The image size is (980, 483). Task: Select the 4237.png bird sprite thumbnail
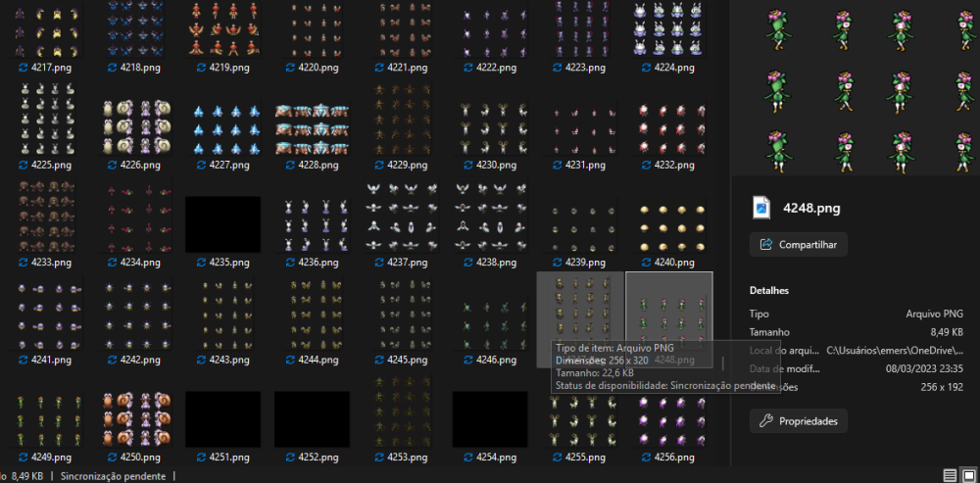point(402,217)
